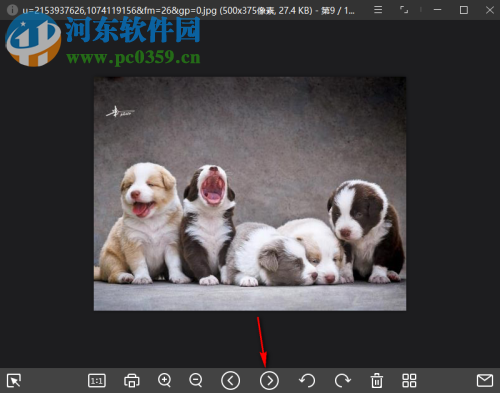Minimize the image viewer window
This screenshot has width=500, height=393.
pyautogui.click(x=438, y=10)
